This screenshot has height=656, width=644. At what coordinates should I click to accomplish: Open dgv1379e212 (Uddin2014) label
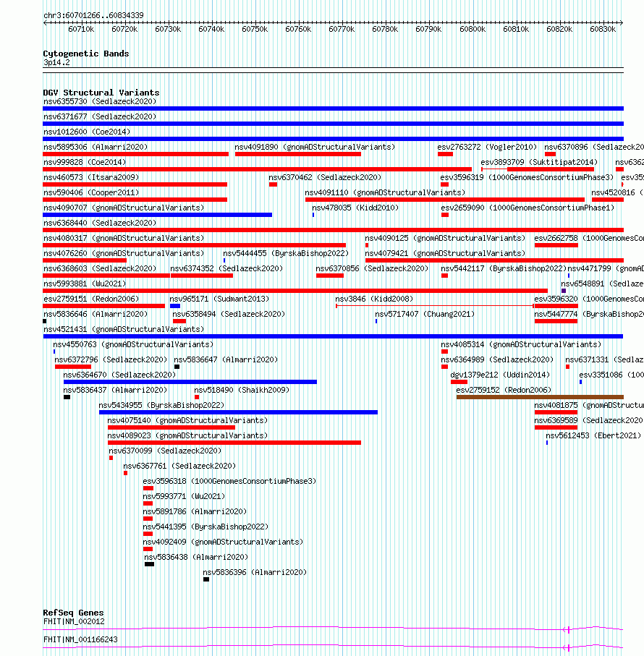click(500, 375)
